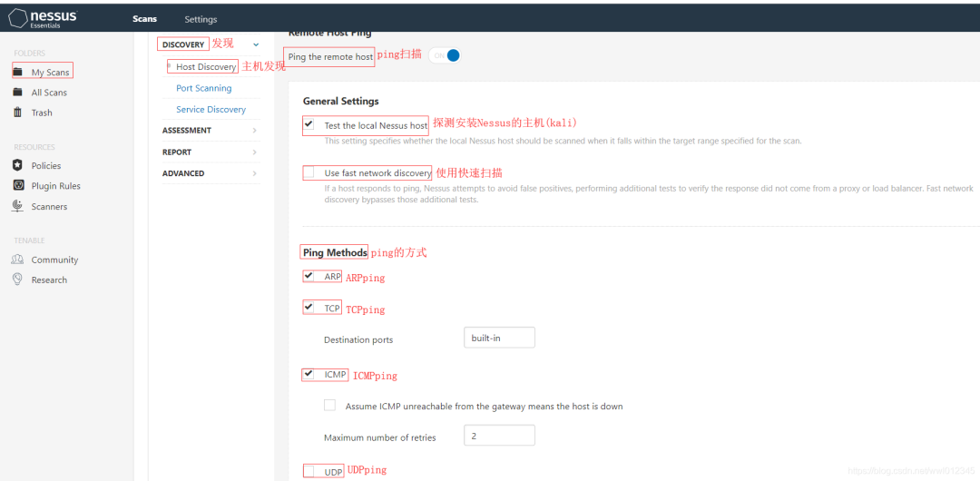The height and width of the screenshot is (481, 980).
Task: Open Plugin Rules page
Action: click(55, 186)
